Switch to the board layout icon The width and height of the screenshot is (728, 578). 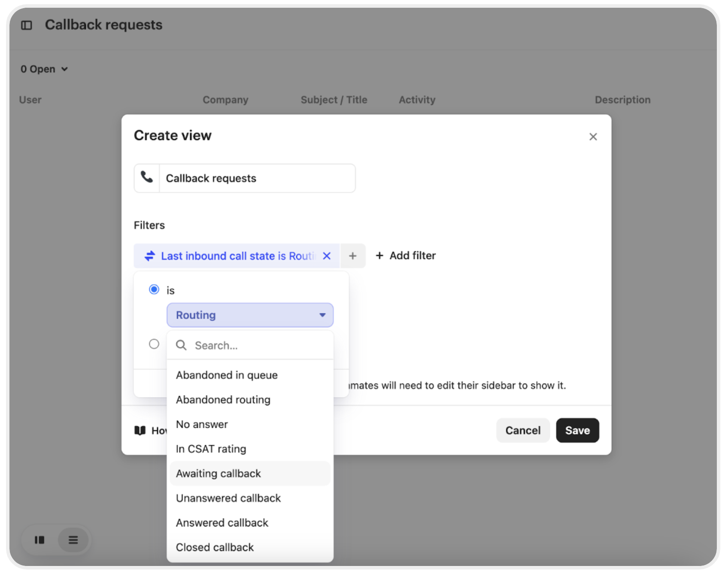[39, 540]
